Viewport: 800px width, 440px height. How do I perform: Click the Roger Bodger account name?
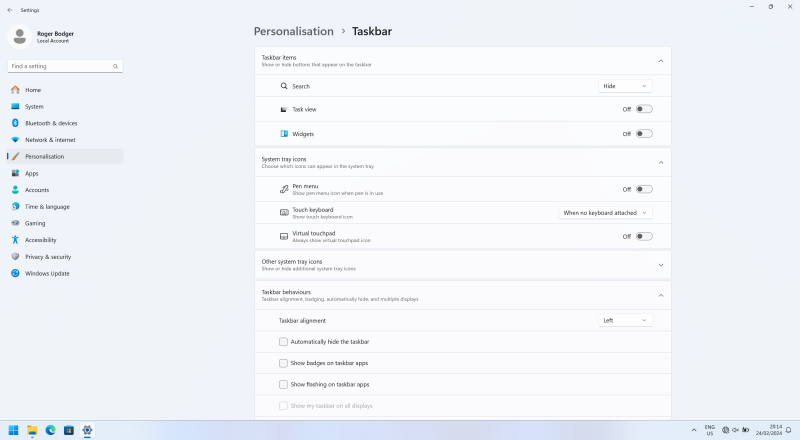(56, 34)
